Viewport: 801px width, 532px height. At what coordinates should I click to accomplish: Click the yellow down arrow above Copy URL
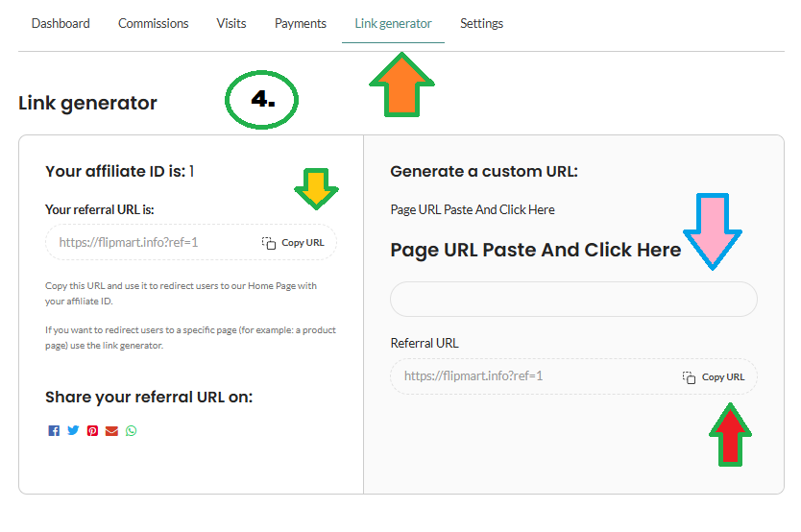click(x=316, y=188)
